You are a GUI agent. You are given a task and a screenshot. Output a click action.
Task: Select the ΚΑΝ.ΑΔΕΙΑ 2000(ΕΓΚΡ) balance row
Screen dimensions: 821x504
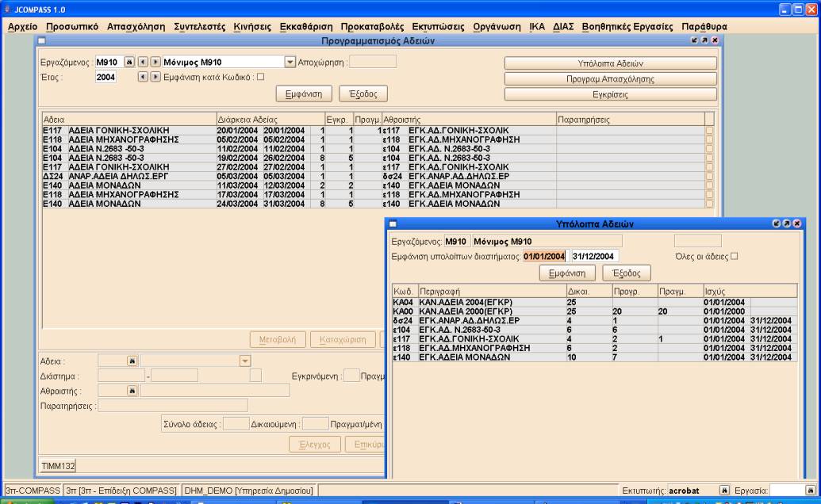(594, 311)
